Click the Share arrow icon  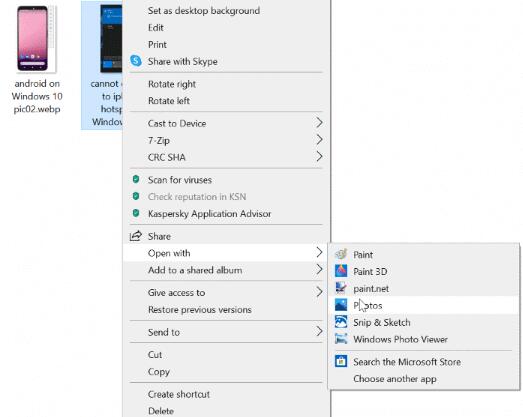click(x=136, y=236)
